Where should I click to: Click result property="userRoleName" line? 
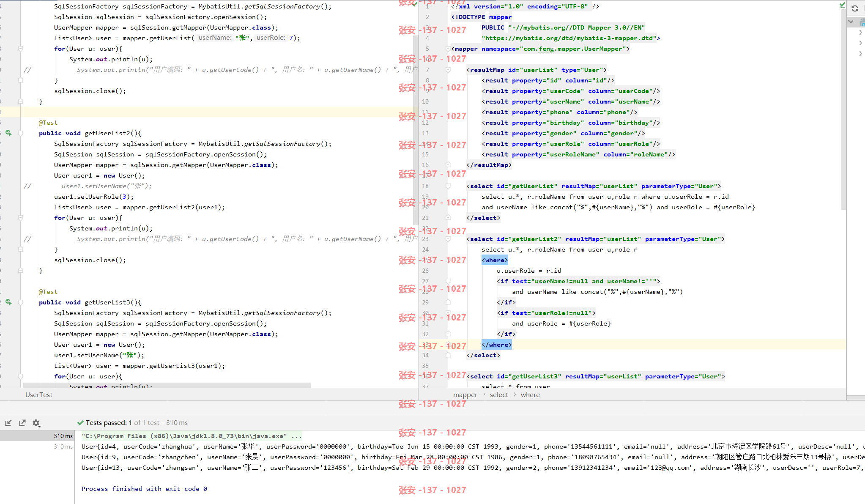pos(578,154)
